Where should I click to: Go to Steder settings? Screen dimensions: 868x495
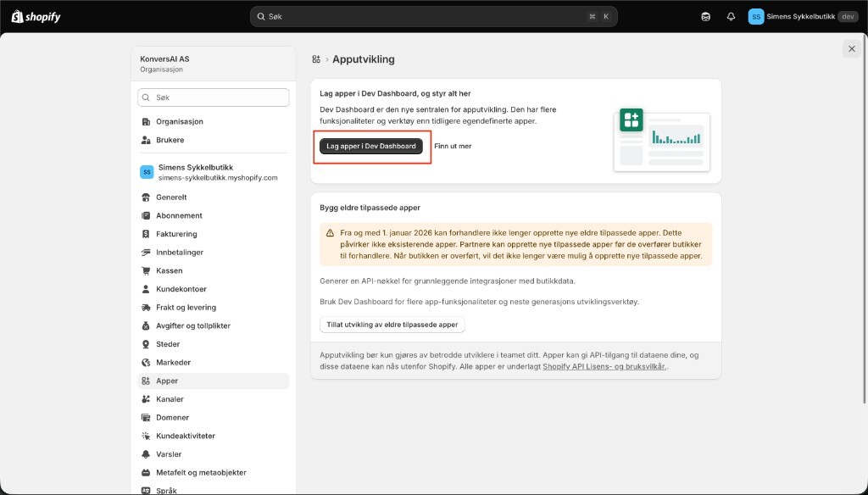tap(213, 344)
